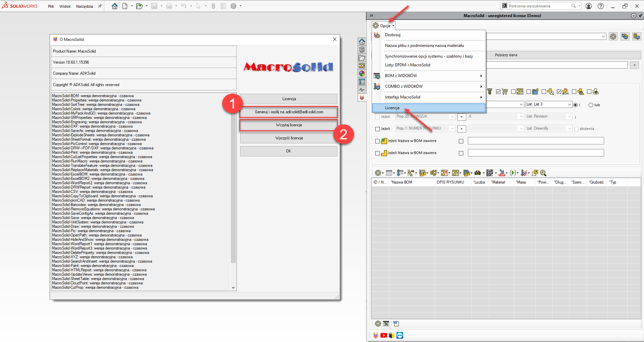The width and height of the screenshot is (644, 342).
Task: Expand 'BOM z WIDOKÓW' submenu arrow
Action: (481, 76)
